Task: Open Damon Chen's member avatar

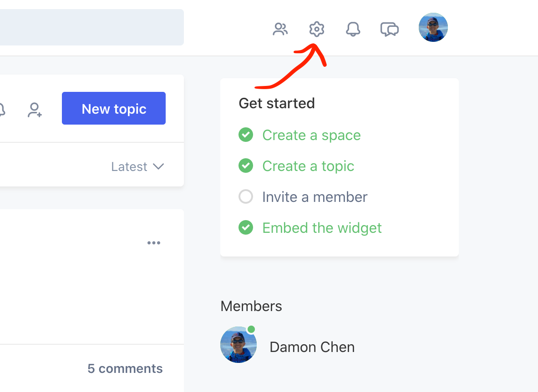Action: (239, 345)
